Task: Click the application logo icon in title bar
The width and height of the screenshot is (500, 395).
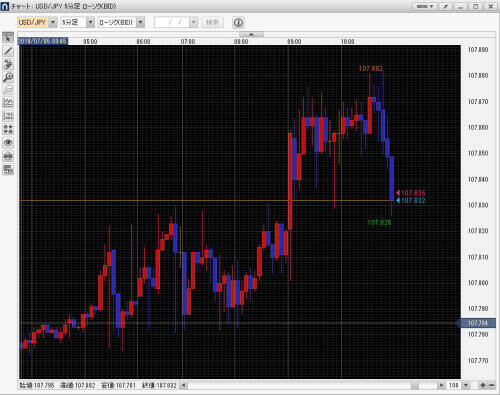Action: click(5, 6)
